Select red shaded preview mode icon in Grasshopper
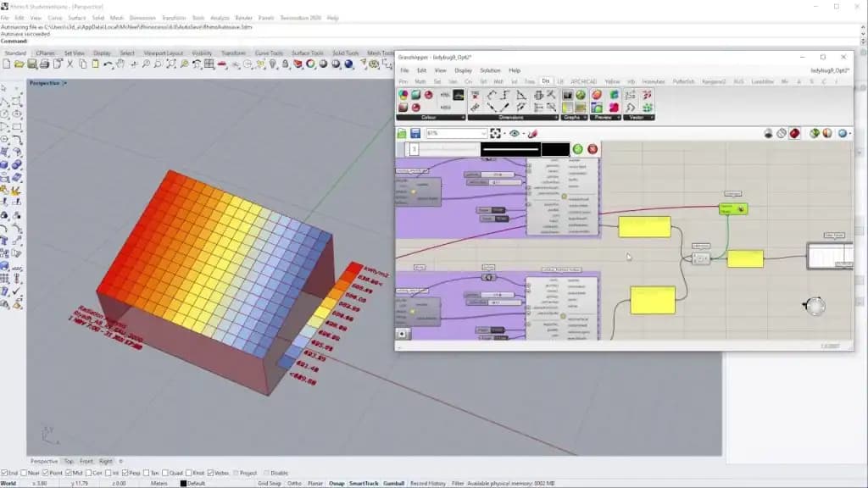Viewport: 868px width, 488px height. (795, 133)
